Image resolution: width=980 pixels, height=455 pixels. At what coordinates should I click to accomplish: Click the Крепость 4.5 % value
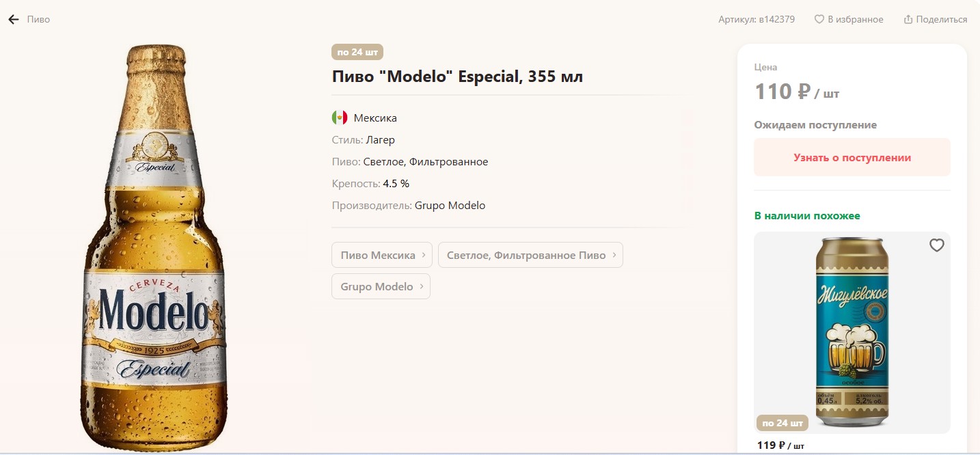coord(396,183)
